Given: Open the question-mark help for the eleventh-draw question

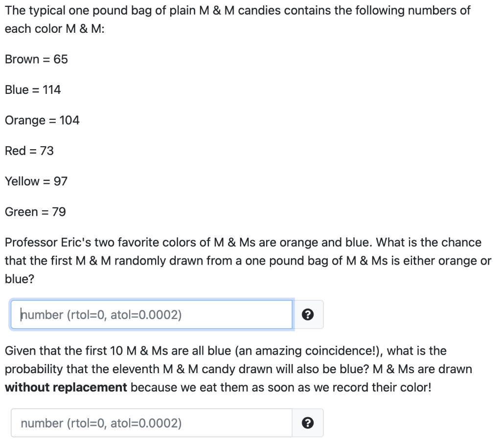Looking at the screenshot, I should (x=308, y=423).
